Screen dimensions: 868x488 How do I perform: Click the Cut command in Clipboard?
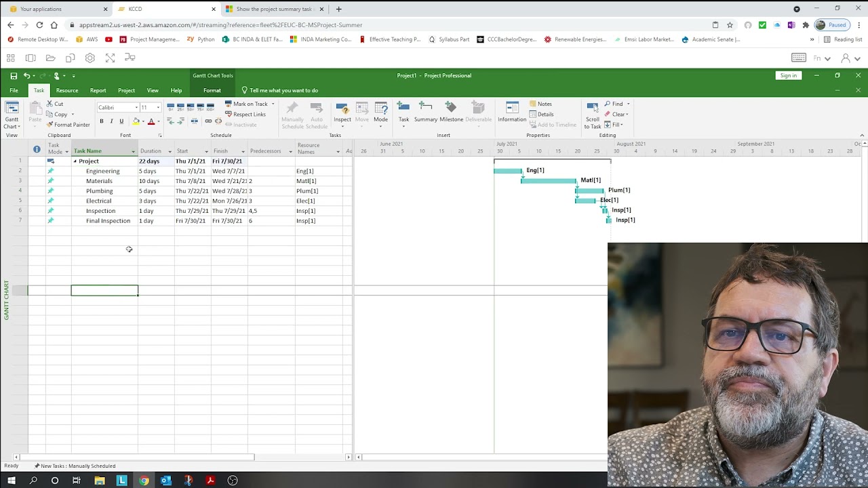point(55,104)
